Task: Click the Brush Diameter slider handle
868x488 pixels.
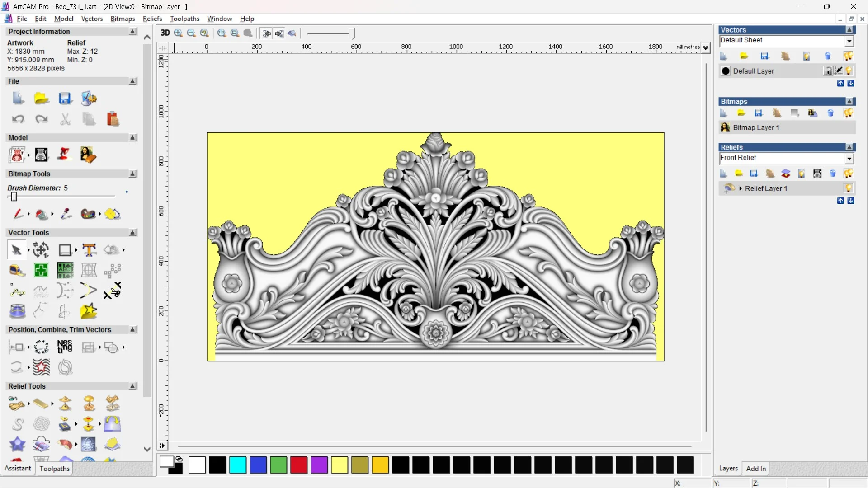Action: (14, 197)
